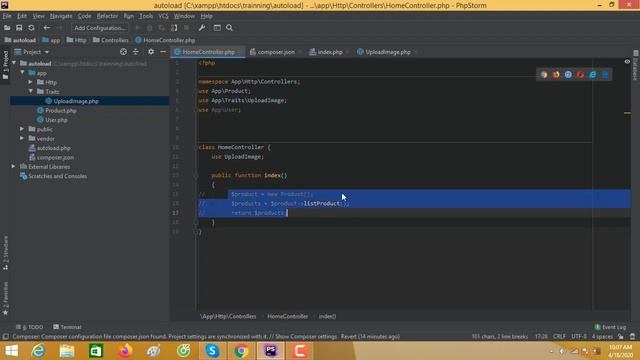Open the Event Log
640x360 pixels.
tap(610, 327)
